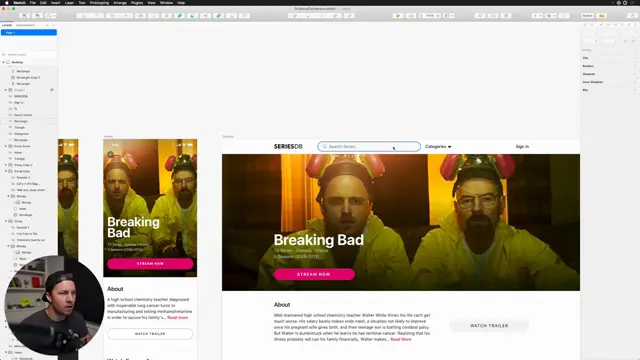Click the desktop About heading
The height and width of the screenshot is (360, 640).
(x=282, y=304)
